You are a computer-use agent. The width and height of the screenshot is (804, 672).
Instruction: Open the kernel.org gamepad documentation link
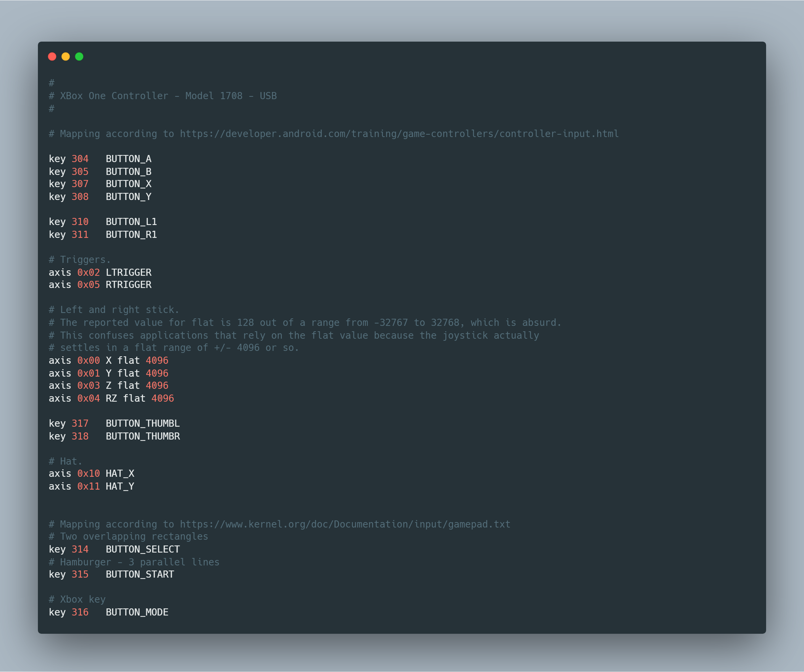point(344,524)
